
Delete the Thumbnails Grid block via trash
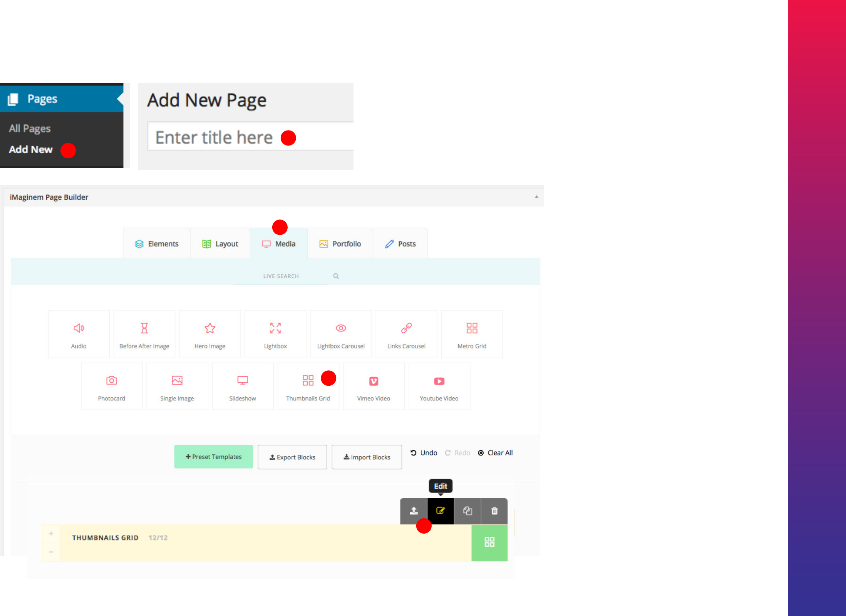(x=494, y=511)
